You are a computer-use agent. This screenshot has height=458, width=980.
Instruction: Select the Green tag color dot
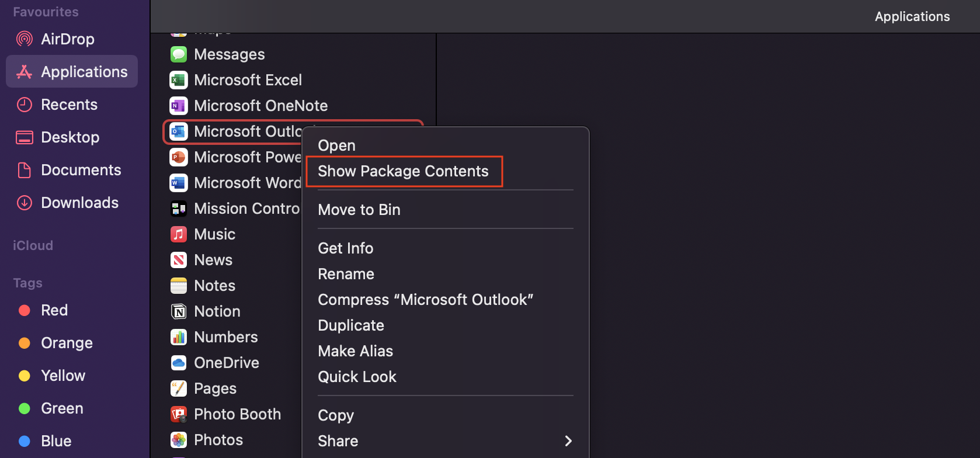point(25,408)
